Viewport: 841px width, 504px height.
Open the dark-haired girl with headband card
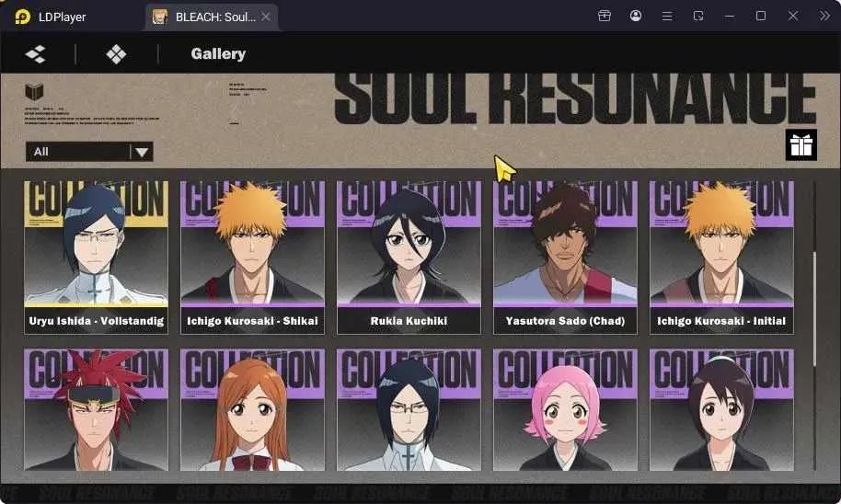722,410
